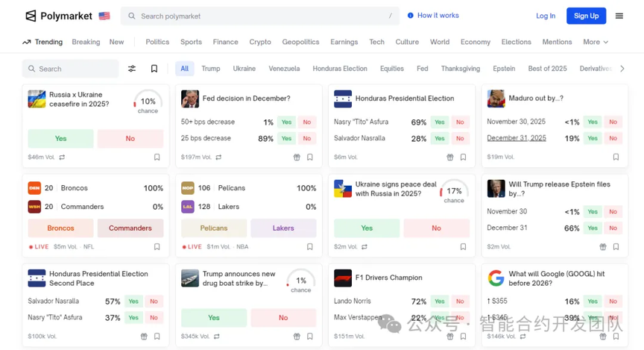Screen dimensions: 644x350
Task: Click gift icon on Fed decision card
Action: 297,157
